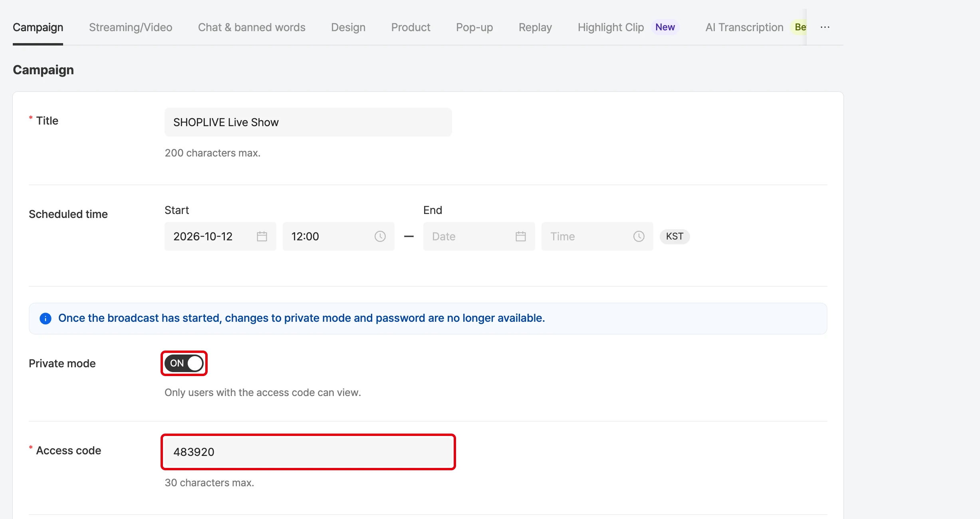Image resolution: width=980 pixels, height=519 pixels.
Task: Click the broadcast started notice text
Action: pos(302,318)
